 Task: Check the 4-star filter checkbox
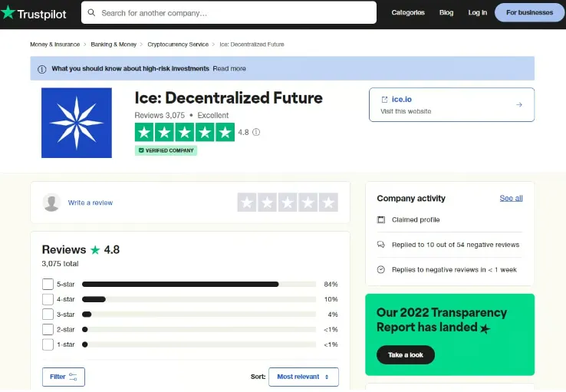click(48, 299)
